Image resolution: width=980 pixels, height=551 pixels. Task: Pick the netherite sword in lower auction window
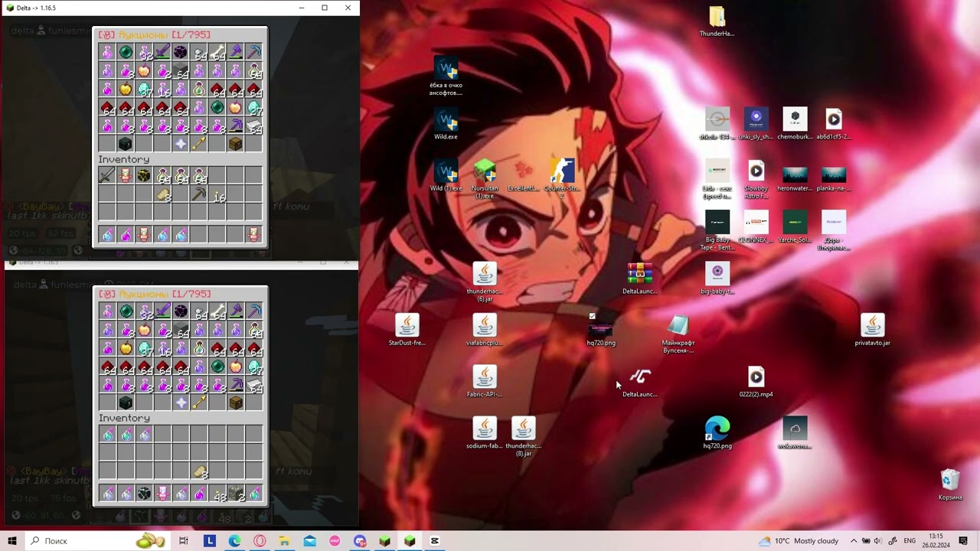[162, 311]
